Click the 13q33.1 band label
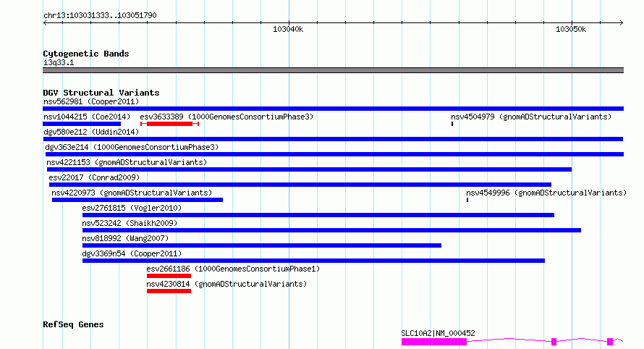 point(59,62)
